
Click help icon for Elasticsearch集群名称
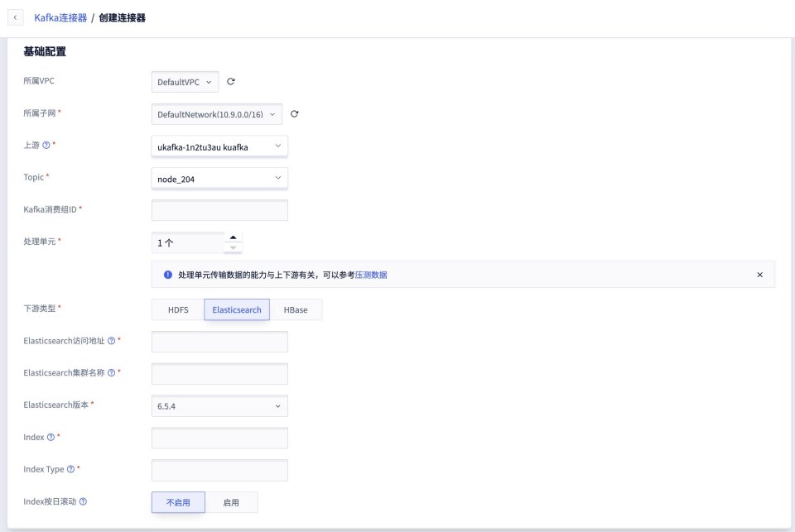point(112,373)
